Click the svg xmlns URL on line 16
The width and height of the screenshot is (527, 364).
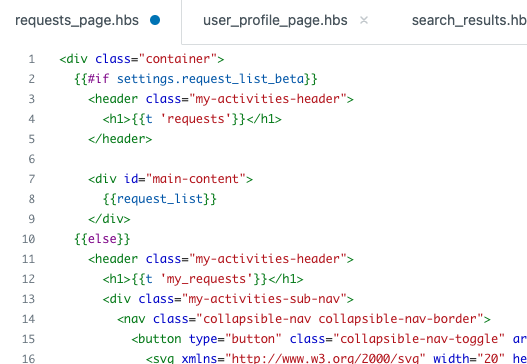(325, 358)
